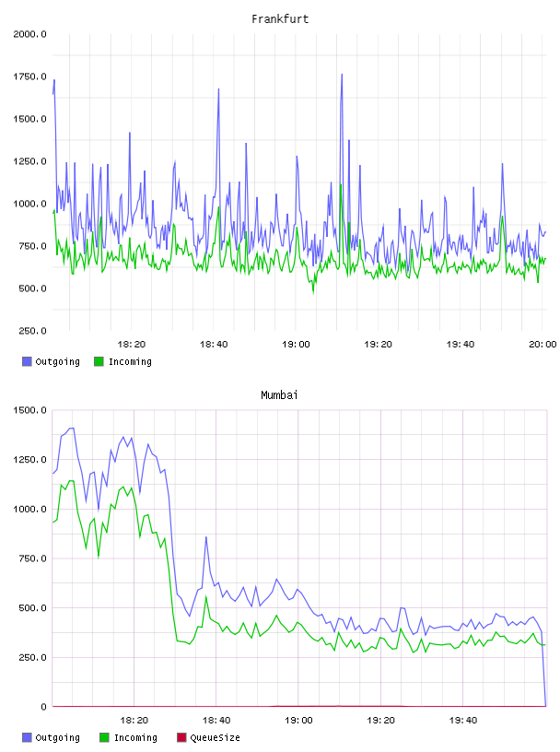Click the 18:40 time label on Mumbai

tap(216, 721)
